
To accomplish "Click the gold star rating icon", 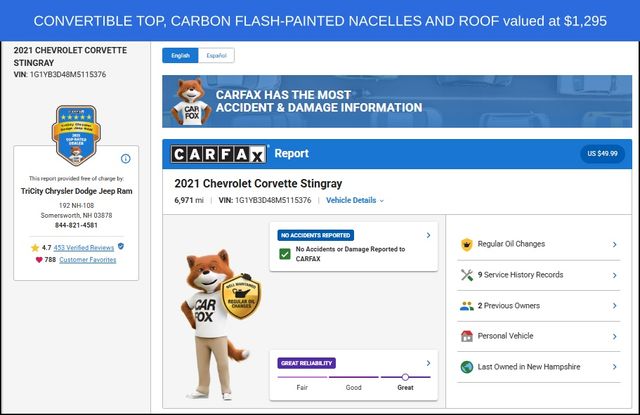I will click(35, 248).
